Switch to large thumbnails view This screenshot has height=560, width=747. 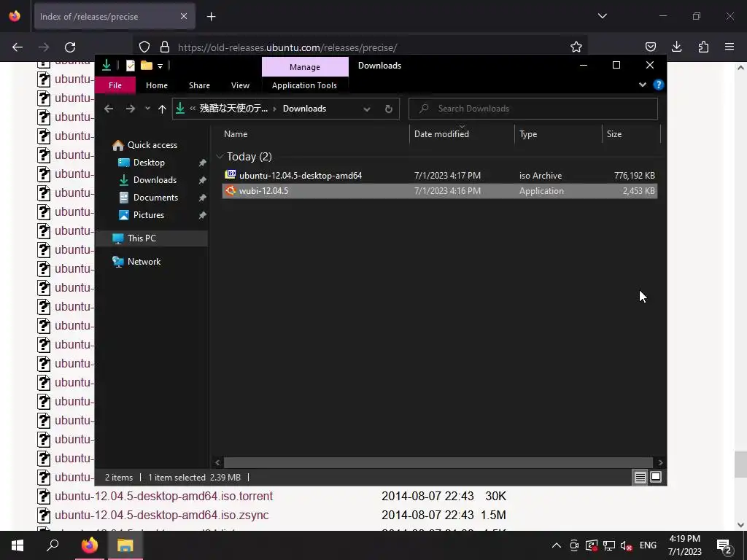coord(656,477)
